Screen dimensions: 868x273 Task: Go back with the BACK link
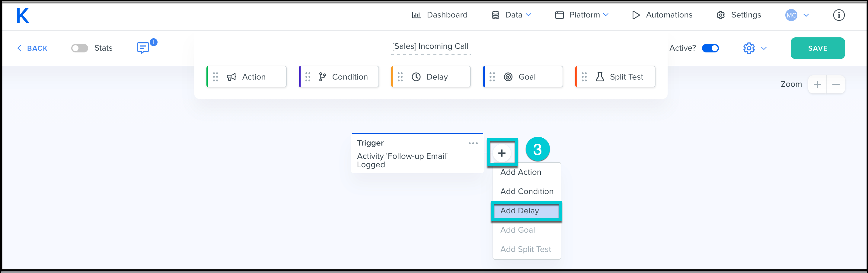(33, 48)
